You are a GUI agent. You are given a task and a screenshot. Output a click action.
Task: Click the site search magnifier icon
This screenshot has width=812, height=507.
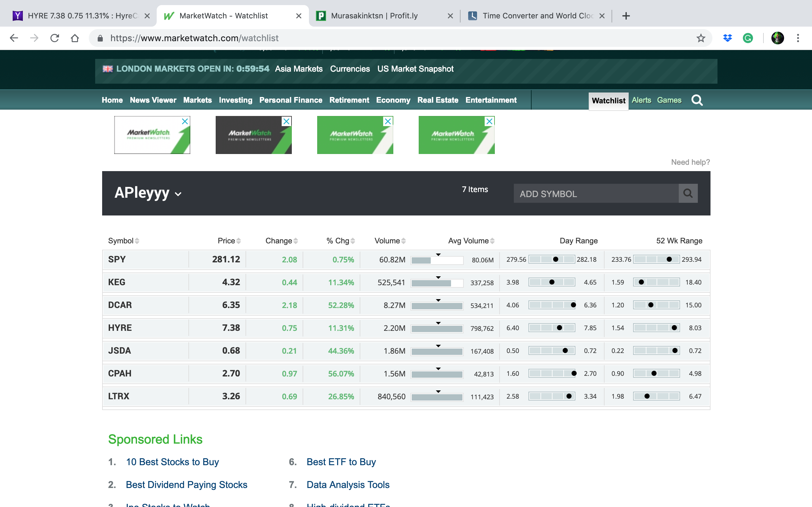[x=697, y=100]
